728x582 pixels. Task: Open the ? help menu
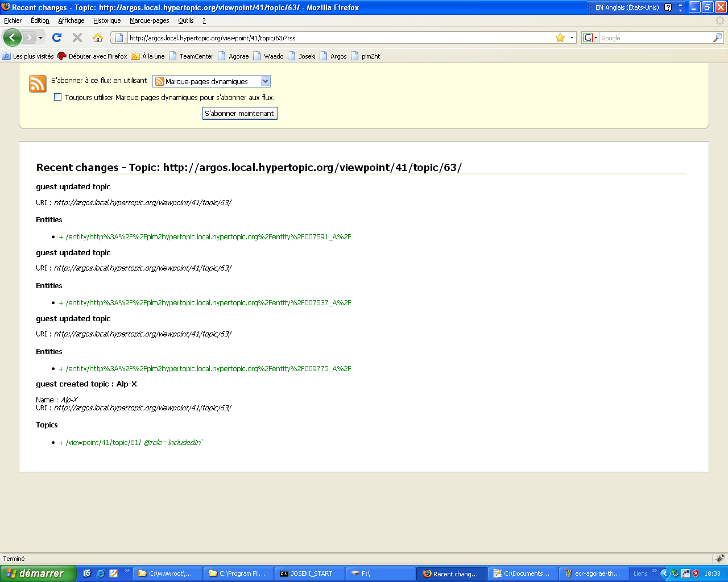coord(204,20)
